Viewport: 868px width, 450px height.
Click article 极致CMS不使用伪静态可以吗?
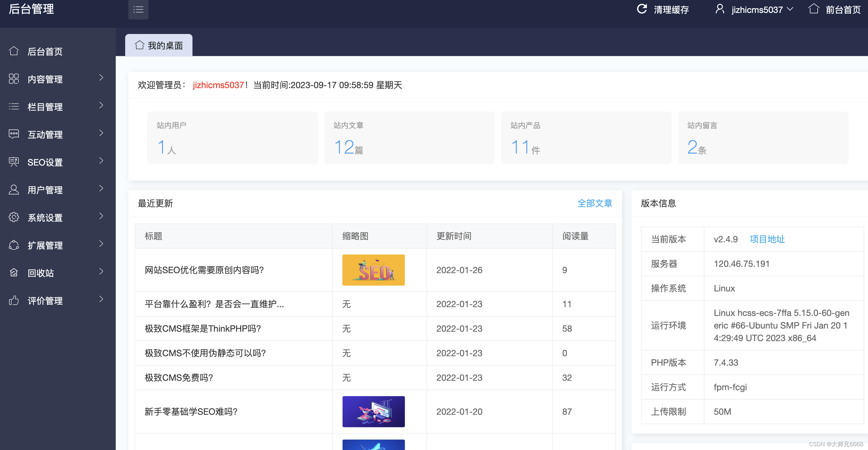pyautogui.click(x=205, y=353)
